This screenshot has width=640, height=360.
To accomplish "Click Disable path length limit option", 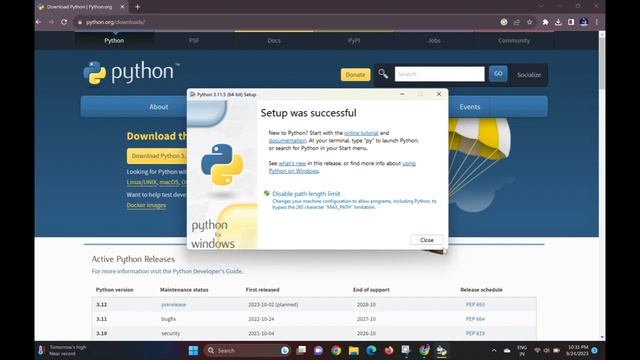I will coord(306,194).
